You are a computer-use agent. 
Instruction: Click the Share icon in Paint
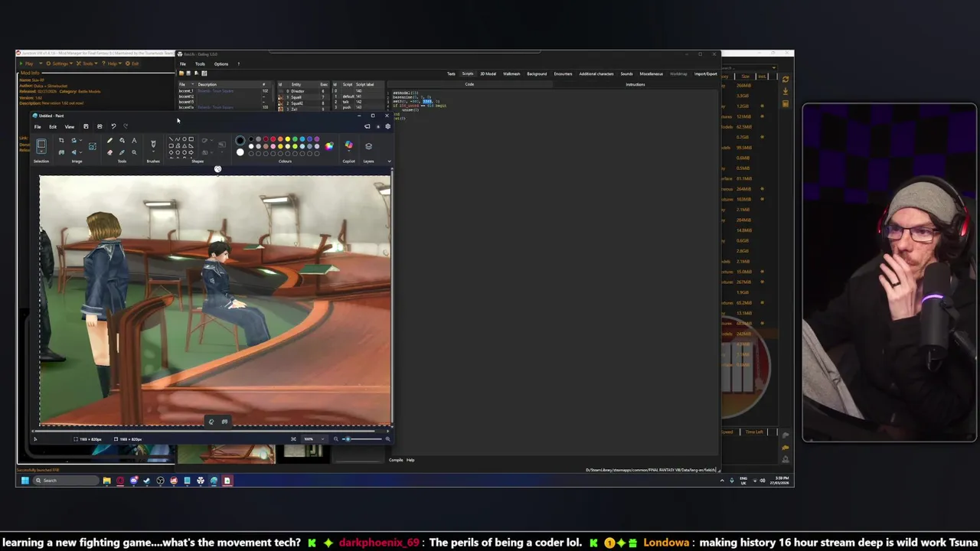click(100, 126)
